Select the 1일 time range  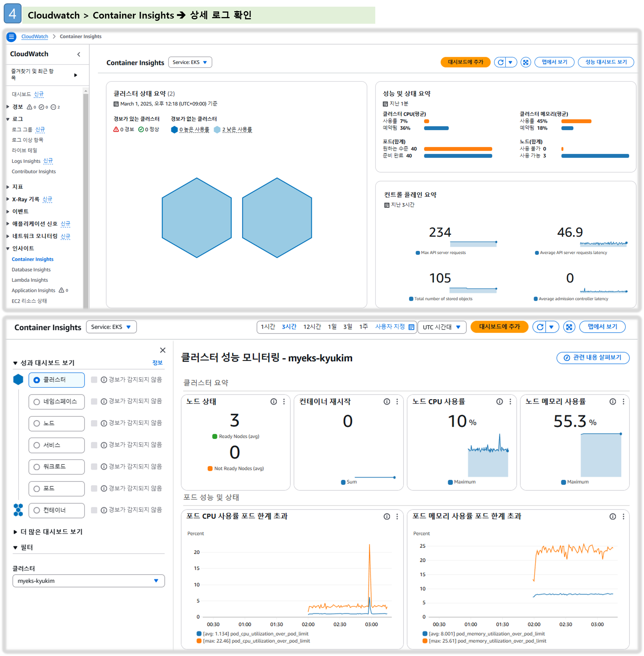coord(332,327)
